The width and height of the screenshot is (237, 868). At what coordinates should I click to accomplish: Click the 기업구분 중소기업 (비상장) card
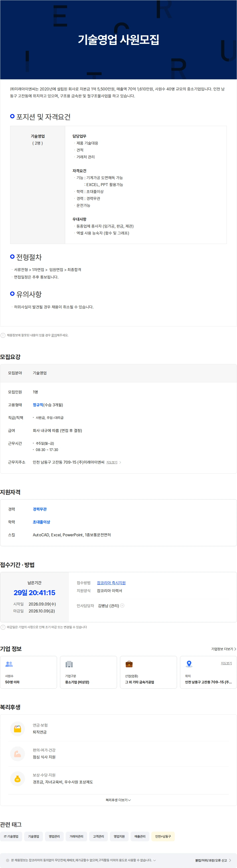click(89, 672)
